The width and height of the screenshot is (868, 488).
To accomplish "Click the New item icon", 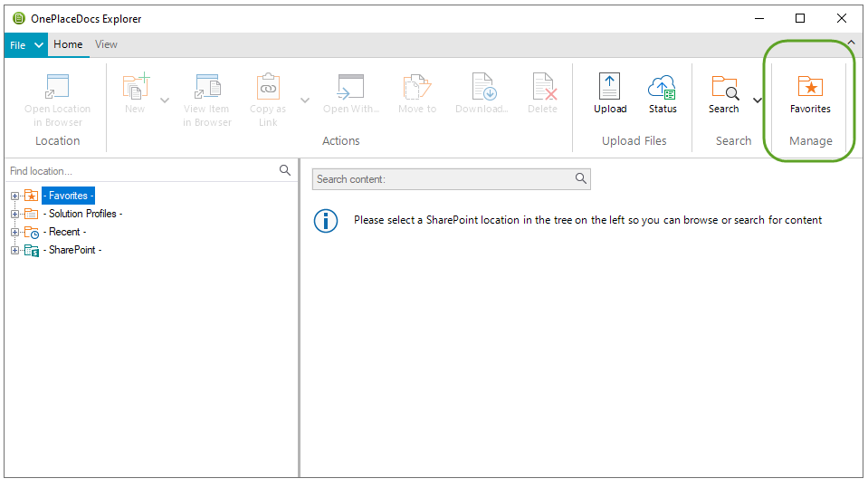I will click(x=136, y=86).
